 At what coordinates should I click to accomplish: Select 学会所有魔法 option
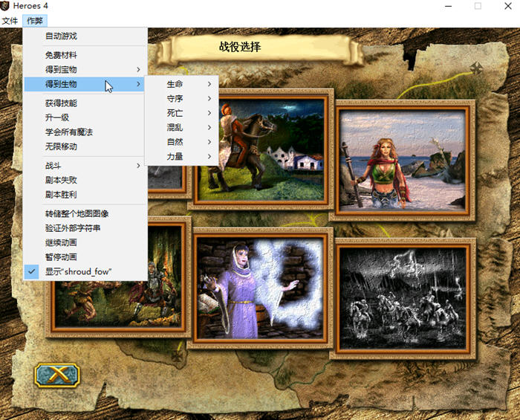pyautogui.click(x=85, y=132)
